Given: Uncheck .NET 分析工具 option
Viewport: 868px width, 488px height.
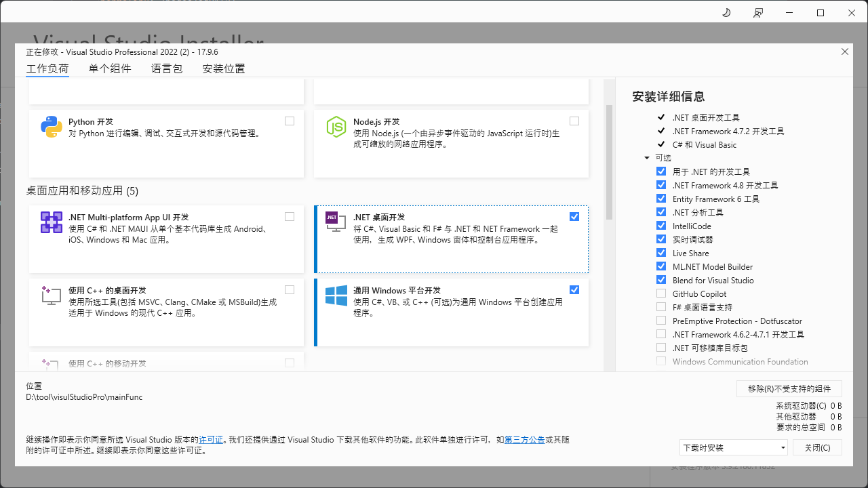Looking at the screenshot, I should [661, 212].
